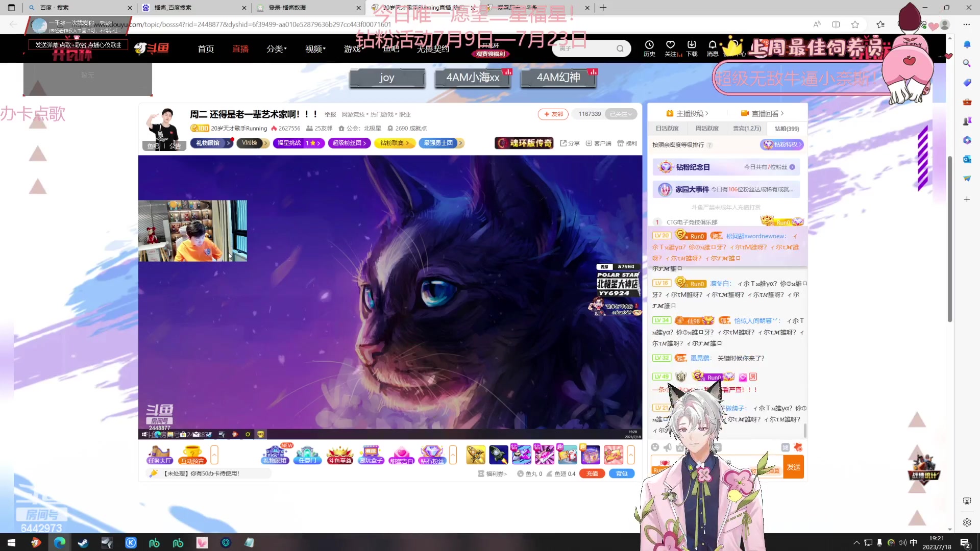Open Steam from the Windows taskbar

(x=83, y=542)
